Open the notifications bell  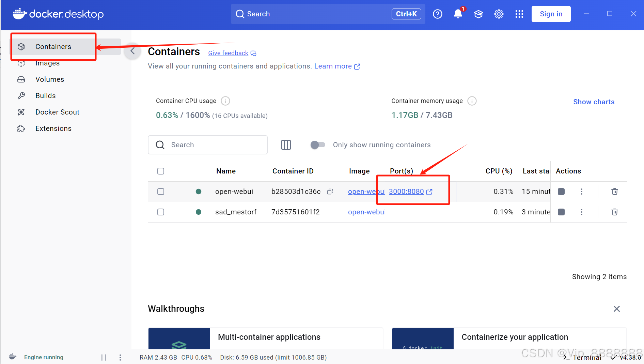458,14
